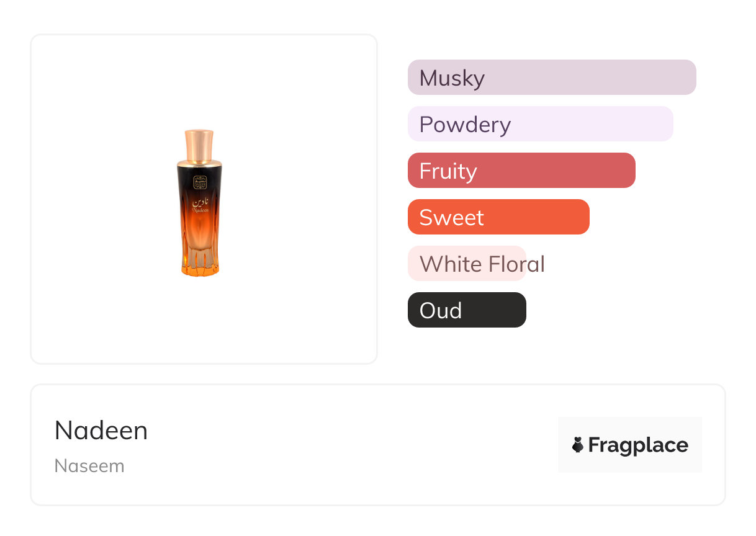This screenshot has width=756, height=536.
Task: Click the Oud text label
Action: click(441, 310)
